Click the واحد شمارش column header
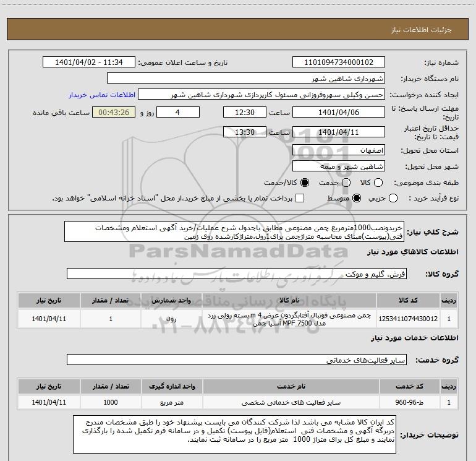This screenshot has height=461, width=476. (171, 300)
